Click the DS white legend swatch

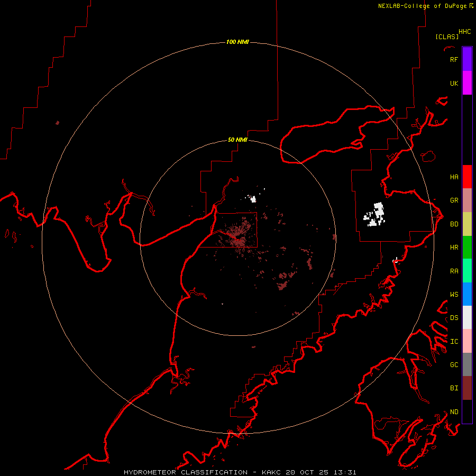click(x=467, y=317)
